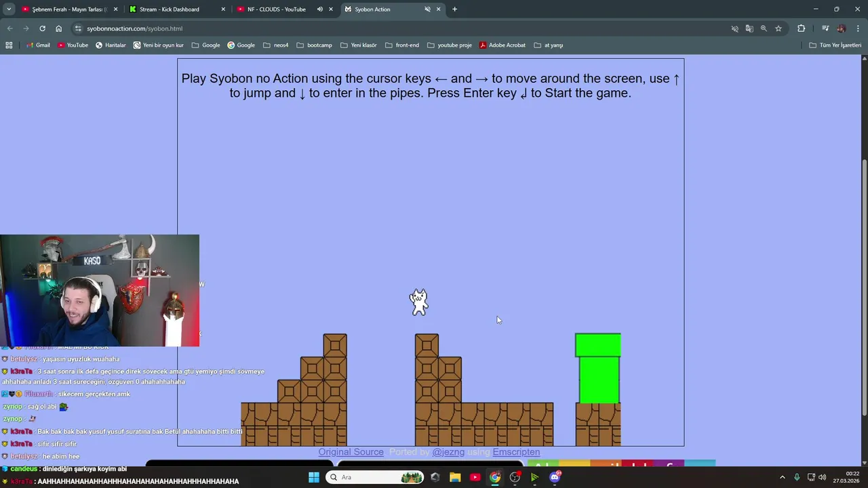
Task: Open File Explorer from the taskbar
Action: click(x=455, y=477)
